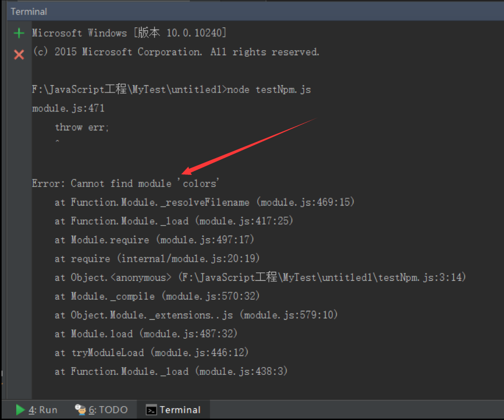The width and height of the screenshot is (504, 420).
Task: Click the Terminal panel title header
Action: (29, 12)
